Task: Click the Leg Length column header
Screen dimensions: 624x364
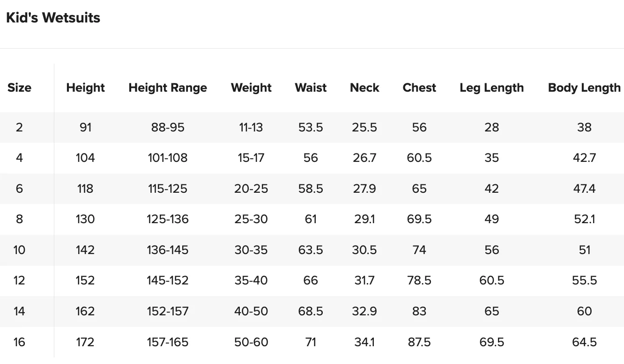Action: [x=492, y=87]
